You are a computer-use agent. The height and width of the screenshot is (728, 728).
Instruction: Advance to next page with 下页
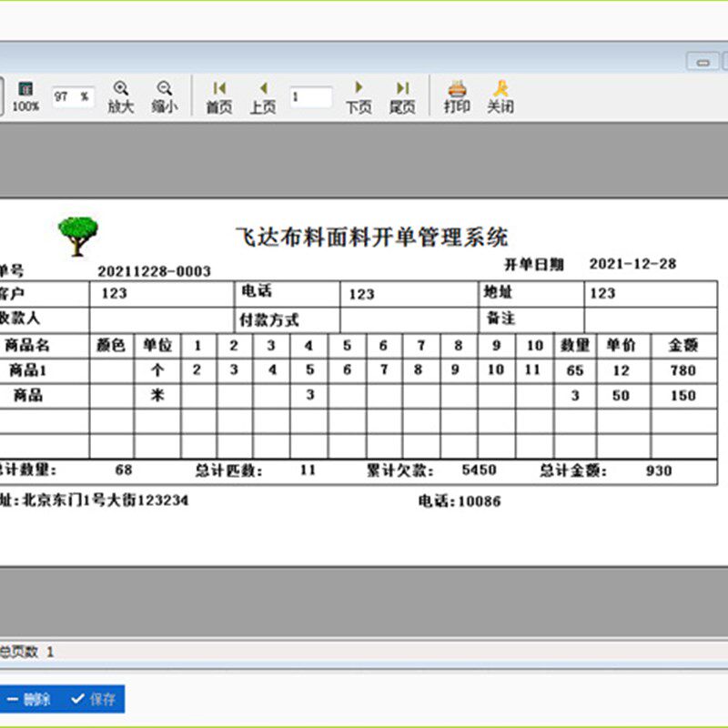360,96
